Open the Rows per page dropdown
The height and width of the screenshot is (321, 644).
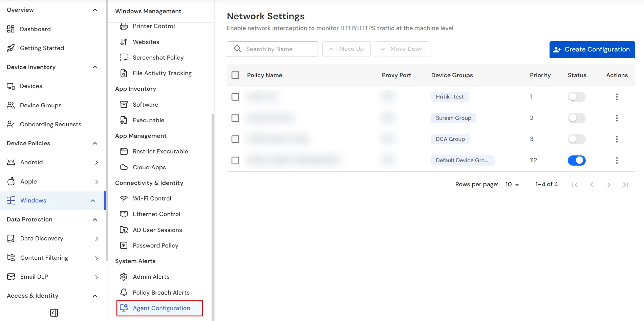pyautogui.click(x=512, y=184)
